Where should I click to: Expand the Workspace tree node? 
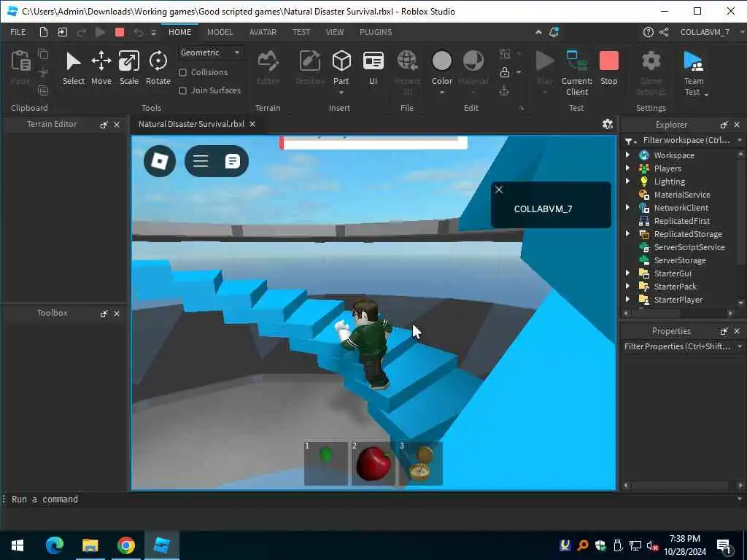pos(627,155)
